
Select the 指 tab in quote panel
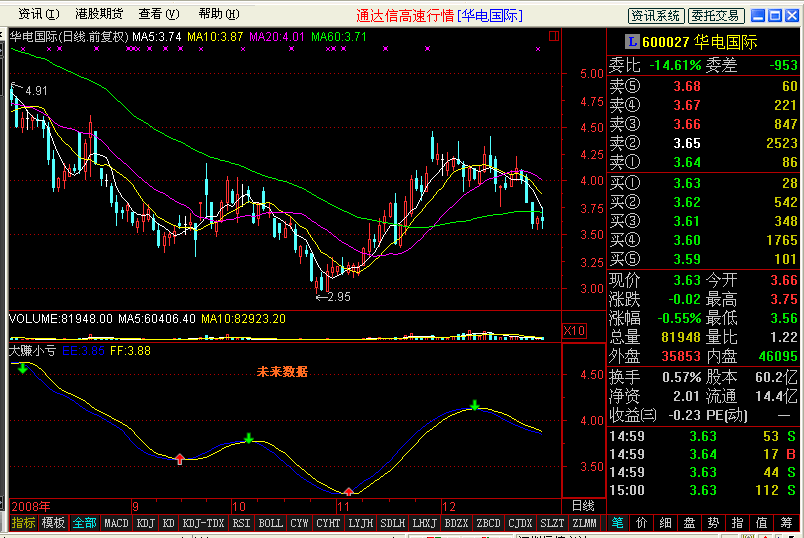tap(738, 523)
